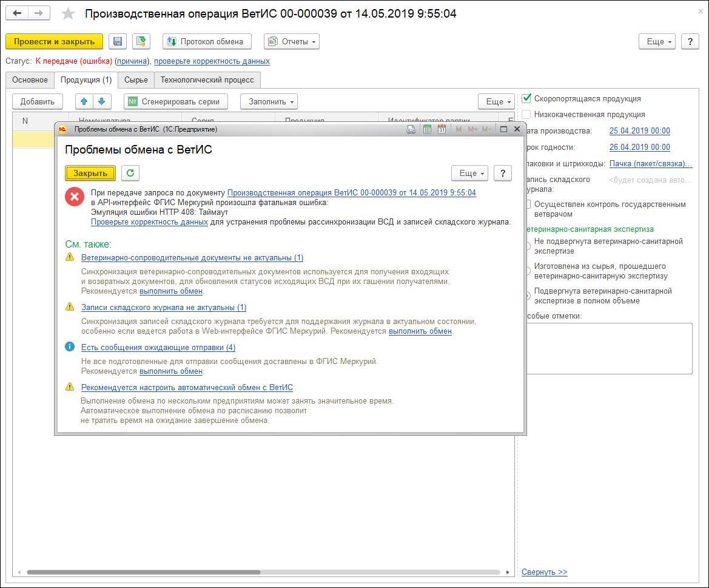Enable Низкокачественная продукция checkbox

coord(526,114)
